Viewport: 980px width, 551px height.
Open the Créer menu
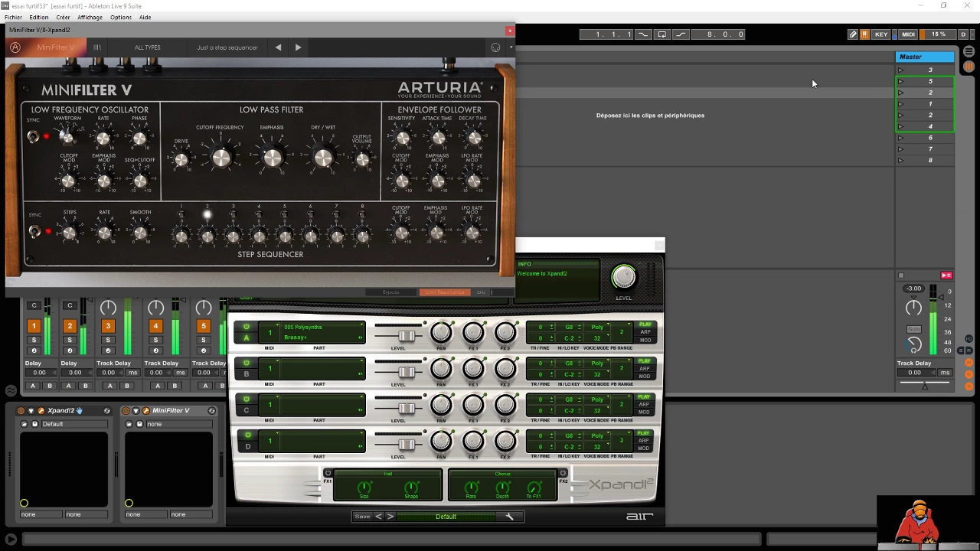pos(63,17)
